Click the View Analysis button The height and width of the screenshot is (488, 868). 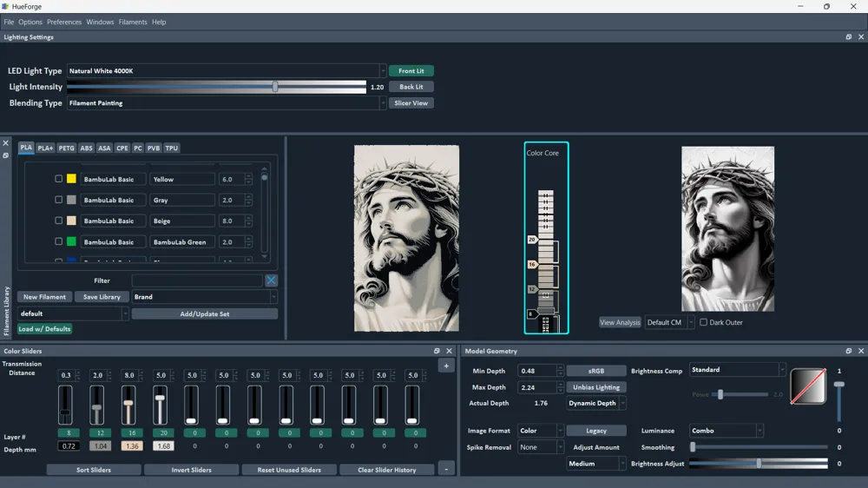tap(620, 322)
